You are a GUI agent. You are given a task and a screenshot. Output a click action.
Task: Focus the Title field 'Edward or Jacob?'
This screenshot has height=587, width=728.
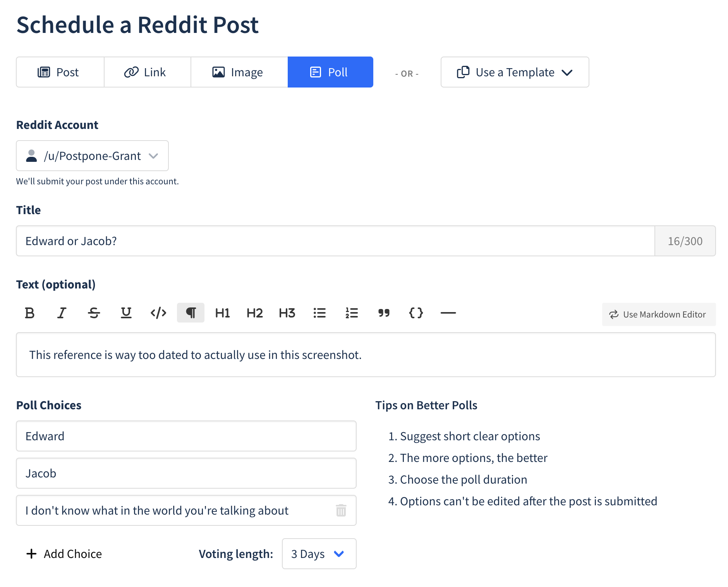coord(335,241)
